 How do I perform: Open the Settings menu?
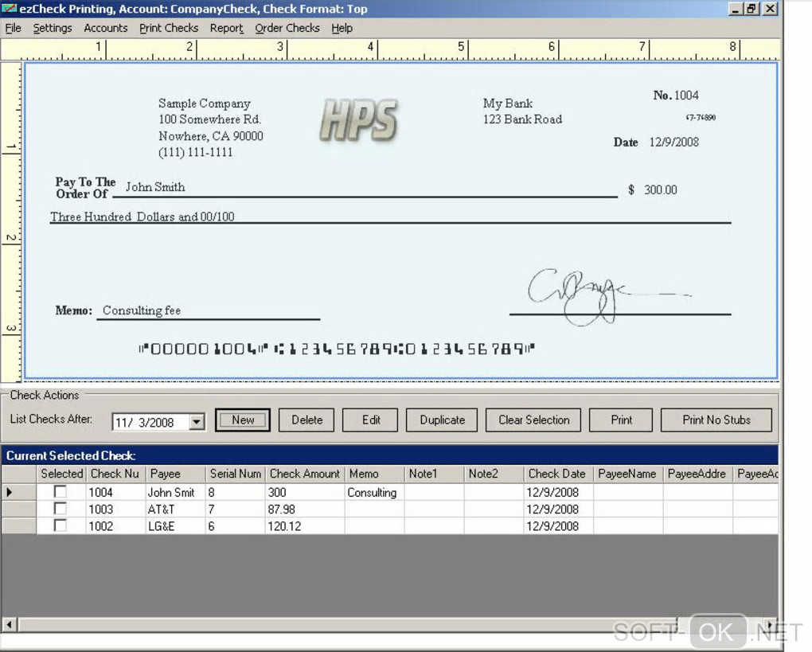pos(53,28)
